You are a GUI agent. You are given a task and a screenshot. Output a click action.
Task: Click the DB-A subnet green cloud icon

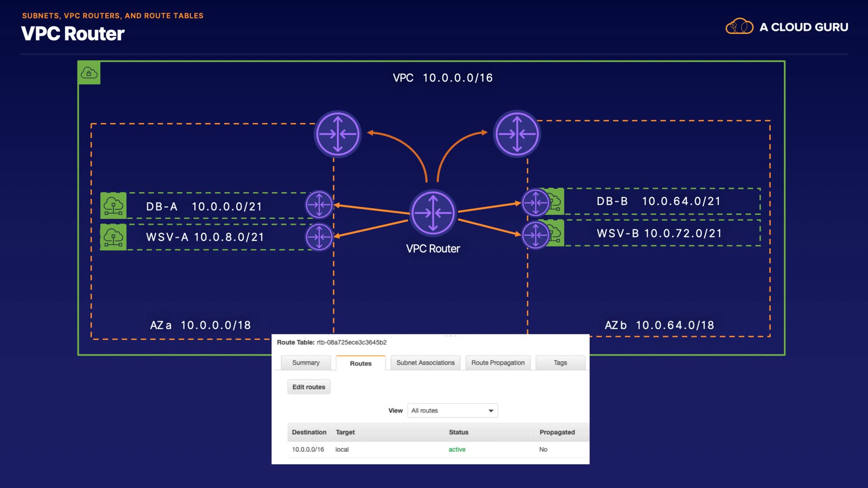click(113, 206)
